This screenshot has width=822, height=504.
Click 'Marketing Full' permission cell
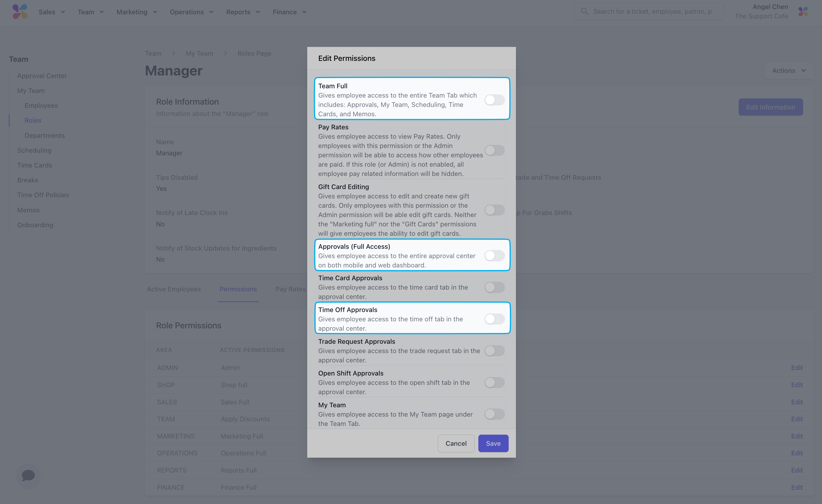[242, 436]
